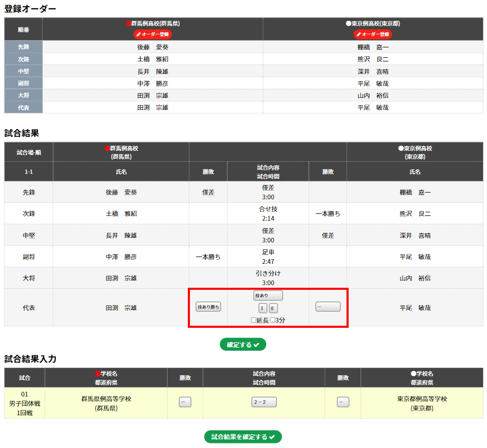Click white dot next to 東京例高校 in 試合結果
Image resolution: width=487 pixels, height=448 pixels.
(x=401, y=148)
